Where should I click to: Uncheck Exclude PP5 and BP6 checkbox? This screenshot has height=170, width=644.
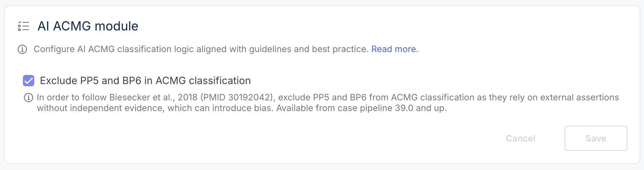[29, 81]
